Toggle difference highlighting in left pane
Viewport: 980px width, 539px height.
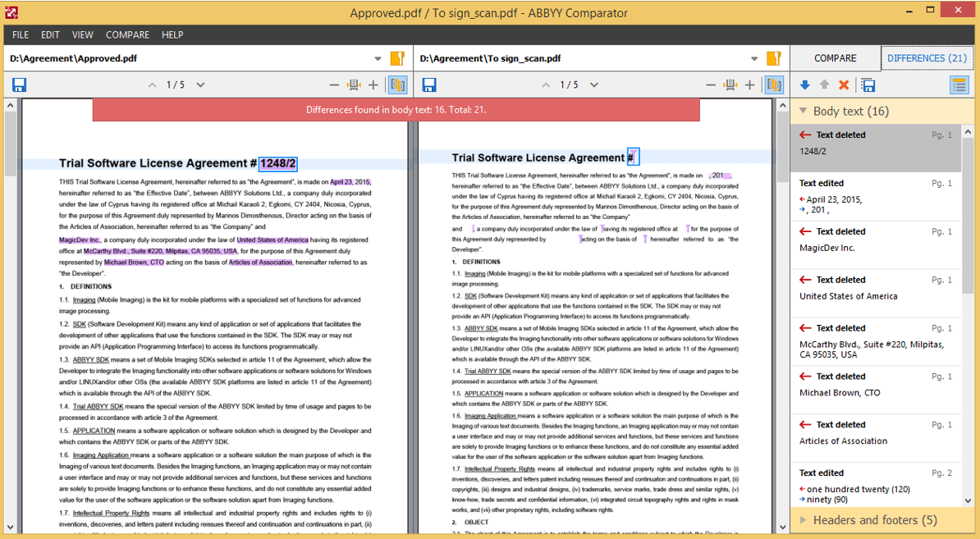click(397, 85)
